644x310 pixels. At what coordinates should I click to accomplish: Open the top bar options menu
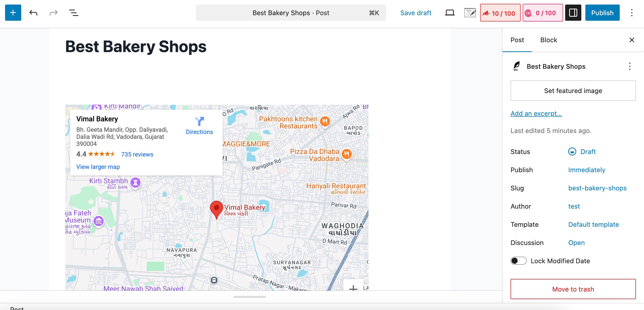[x=632, y=13]
